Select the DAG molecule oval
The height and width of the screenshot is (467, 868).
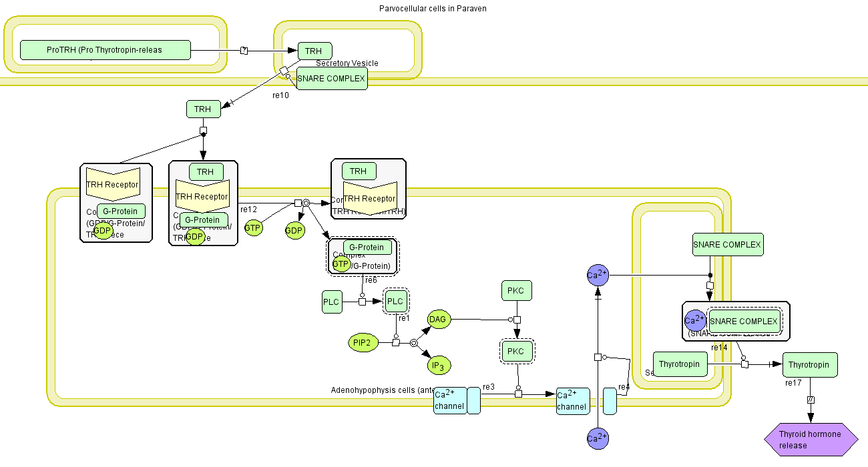click(438, 320)
